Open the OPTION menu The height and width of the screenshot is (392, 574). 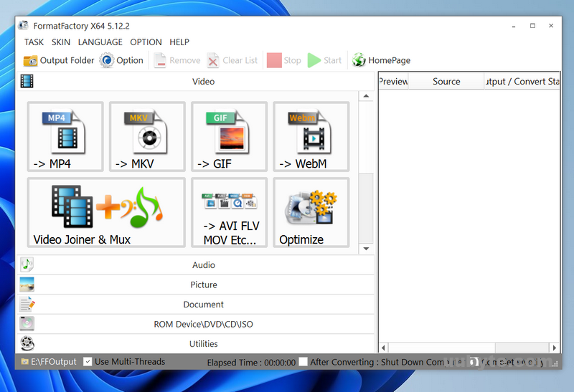tap(146, 42)
